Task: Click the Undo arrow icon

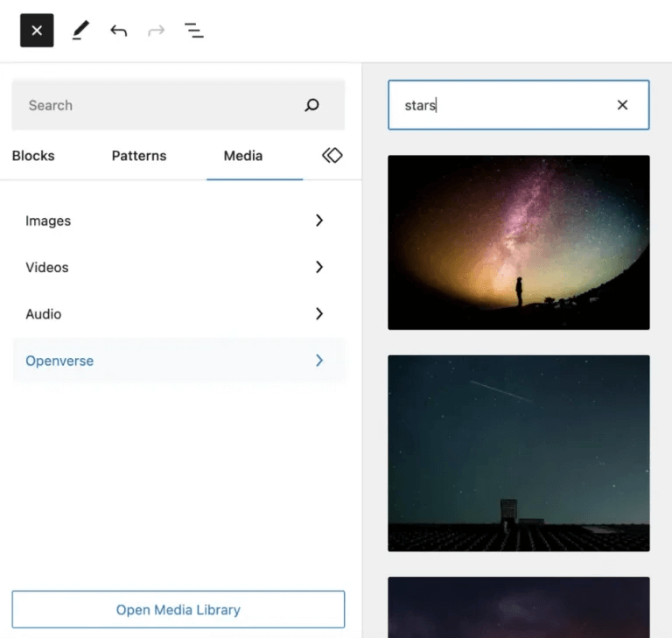Action: [x=119, y=31]
